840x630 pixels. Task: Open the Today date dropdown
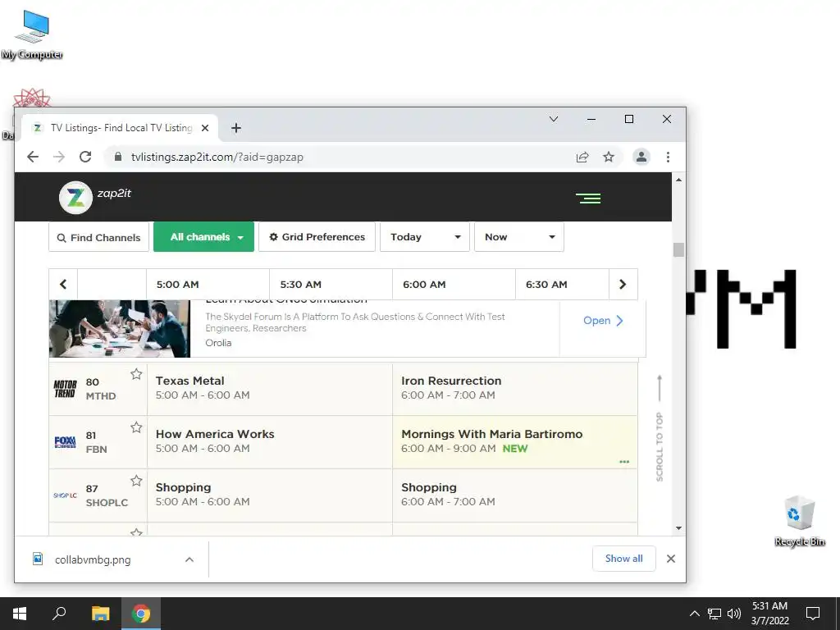pyautogui.click(x=425, y=237)
